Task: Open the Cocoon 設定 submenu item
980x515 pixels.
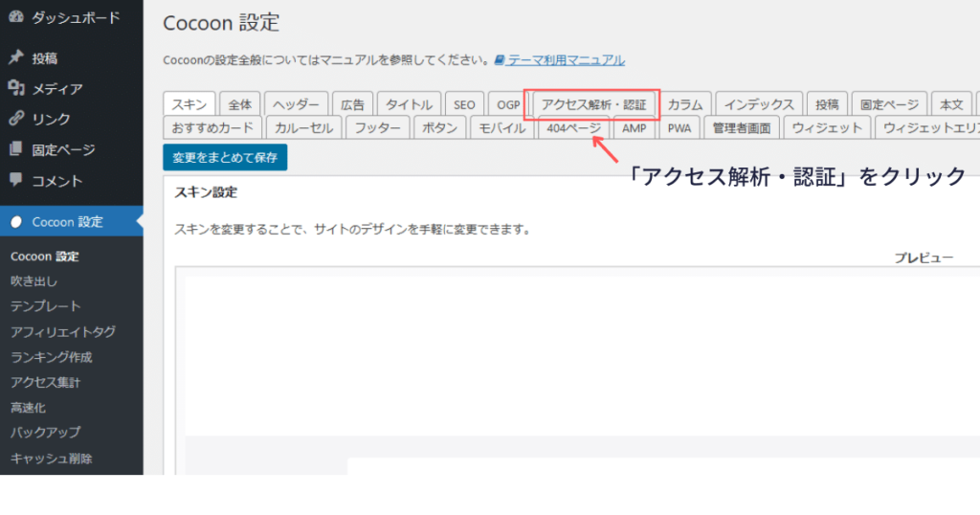Action: (x=44, y=257)
